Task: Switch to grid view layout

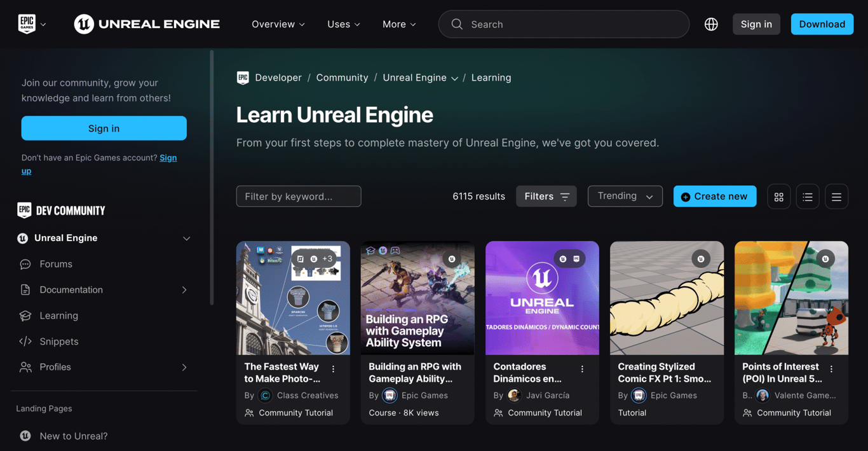Action: [x=778, y=196]
